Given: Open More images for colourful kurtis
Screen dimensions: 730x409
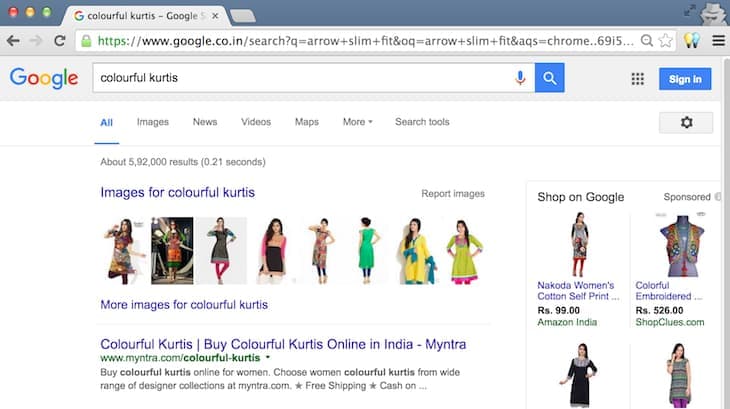Looking at the screenshot, I should tap(184, 305).
